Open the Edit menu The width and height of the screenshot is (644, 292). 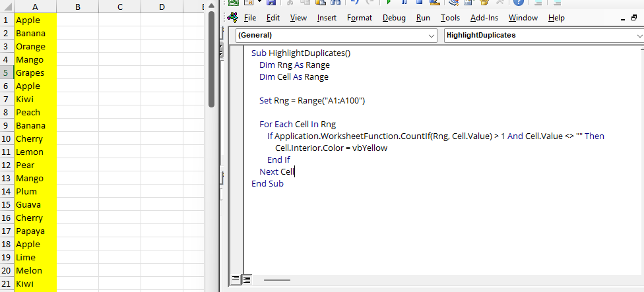pyautogui.click(x=273, y=18)
